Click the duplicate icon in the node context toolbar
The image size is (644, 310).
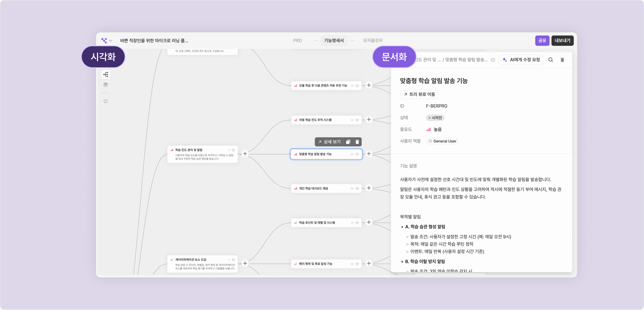tap(348, 142)
